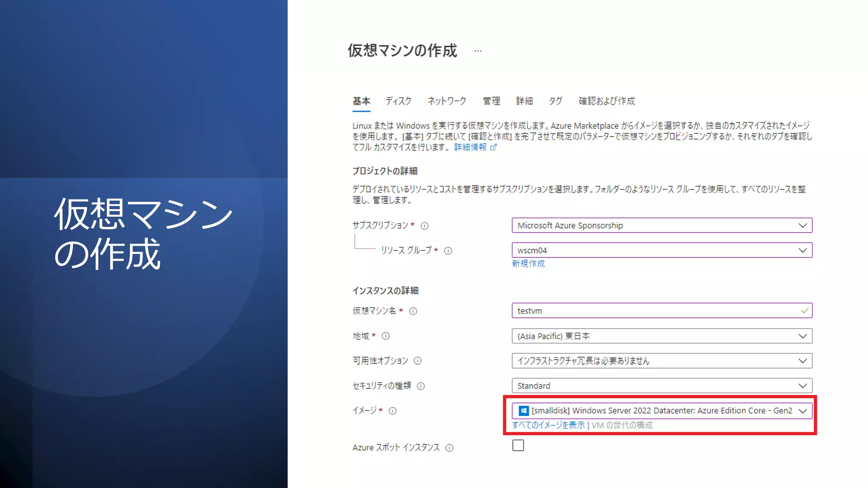The height and width of the screenshot is (488, 868).
Task: Switch to the ディスク tab
Action: (x=398, y=101)
